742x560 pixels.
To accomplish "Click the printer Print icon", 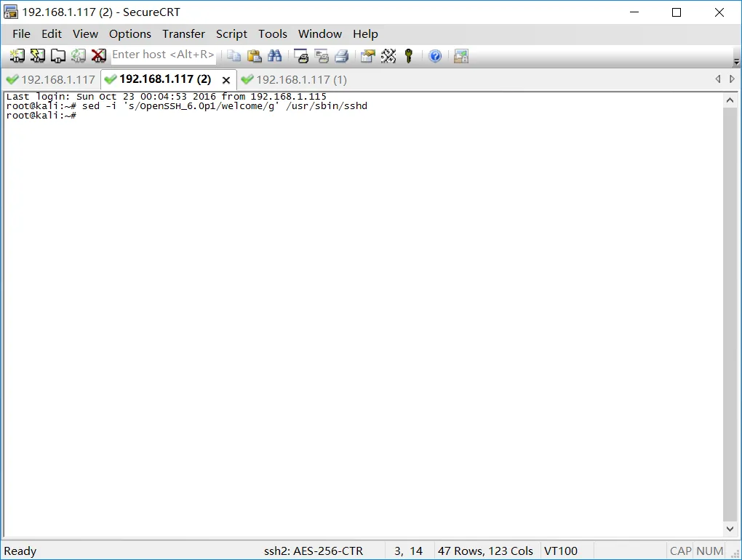I will click(342, 56).
